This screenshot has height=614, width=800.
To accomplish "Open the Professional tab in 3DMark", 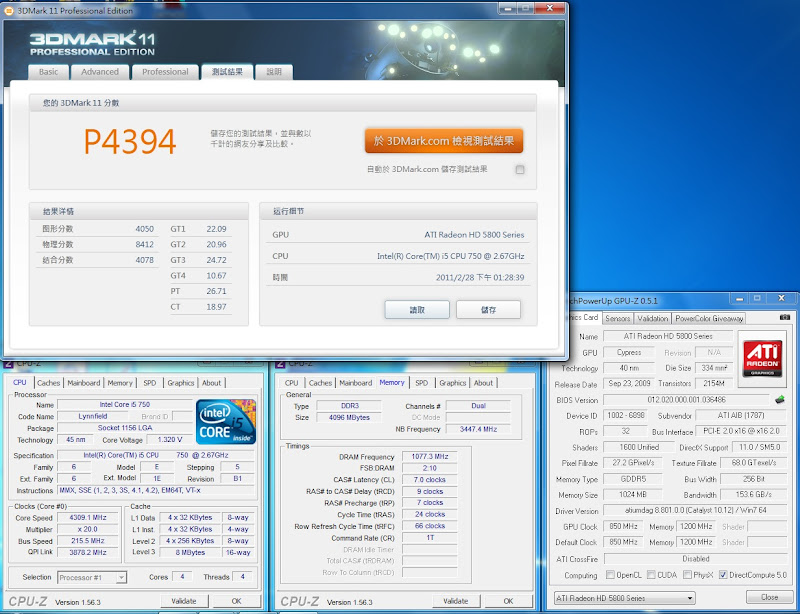I will (x=165, y=72).
